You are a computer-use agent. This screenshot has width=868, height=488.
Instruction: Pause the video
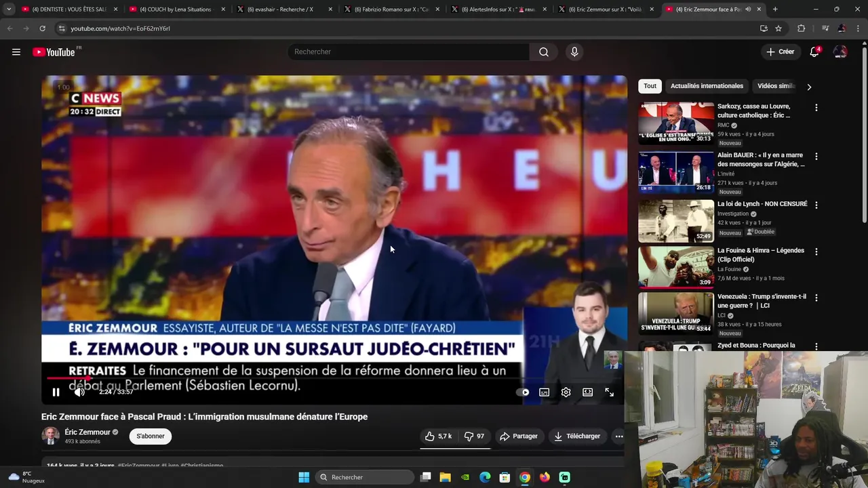tap(56, 392)
